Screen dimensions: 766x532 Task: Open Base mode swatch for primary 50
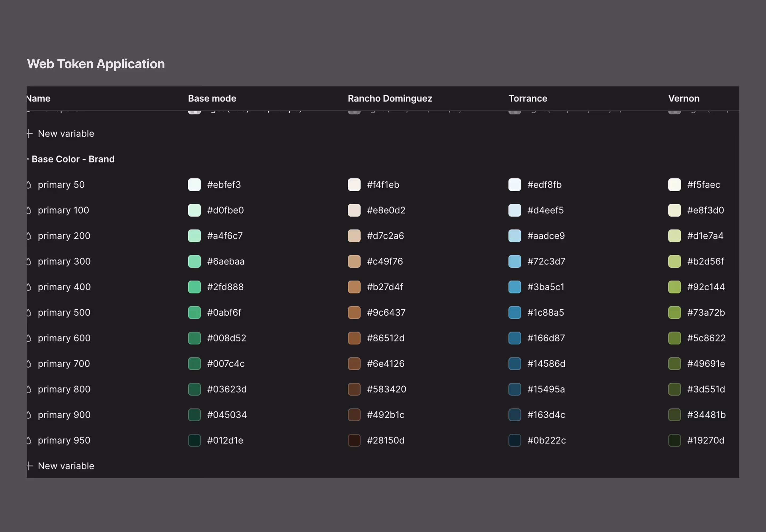[x=194, y=185]
